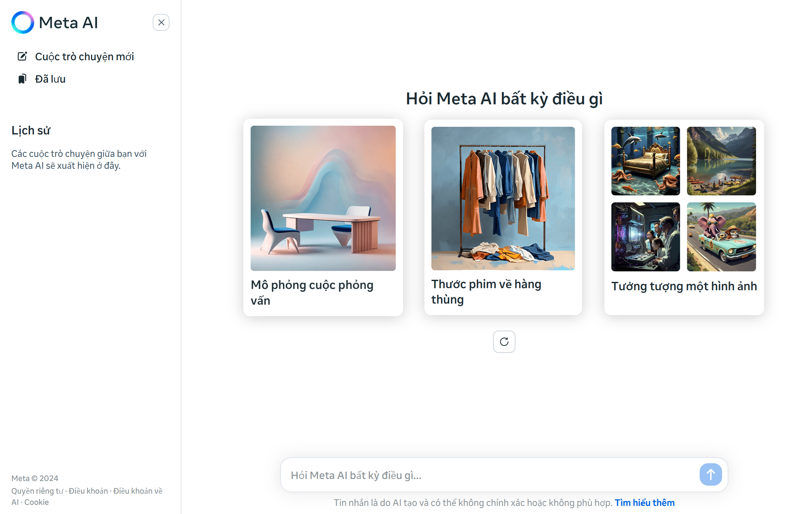Click the 'Hỏi Meta AI bất kỳ điều gì' heading
812x514 pixels.
pos(504,99)
